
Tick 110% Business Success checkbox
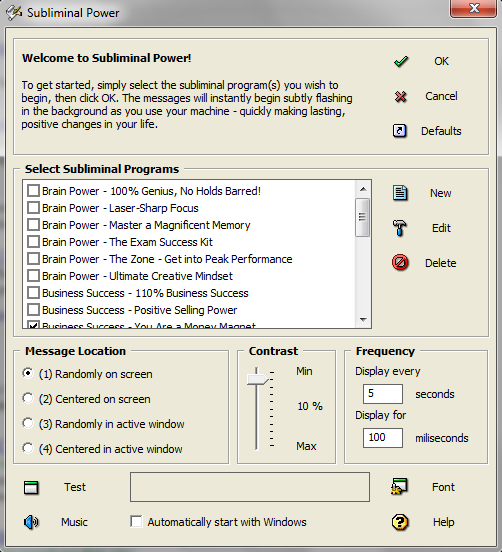pos(33,293)
